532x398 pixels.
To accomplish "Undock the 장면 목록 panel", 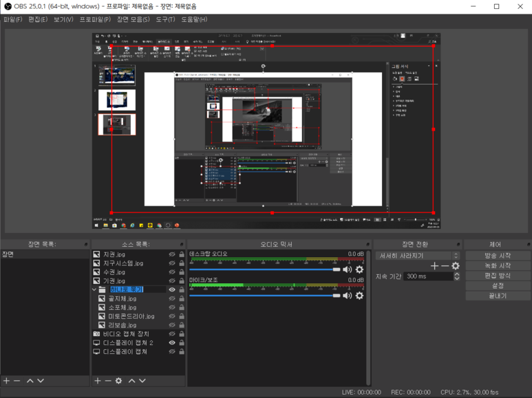I will pyautogui.click(x=86, y=245).
